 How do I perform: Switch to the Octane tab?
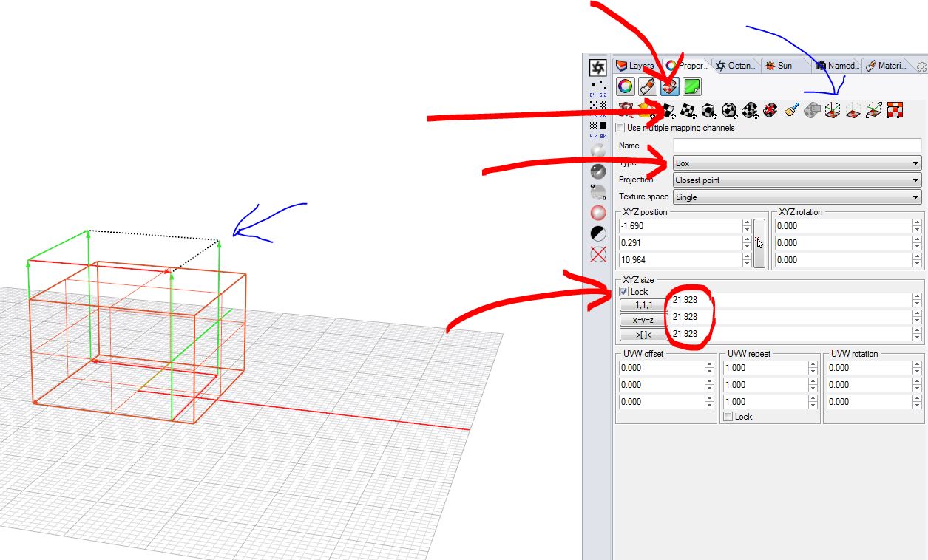(735, 66)
